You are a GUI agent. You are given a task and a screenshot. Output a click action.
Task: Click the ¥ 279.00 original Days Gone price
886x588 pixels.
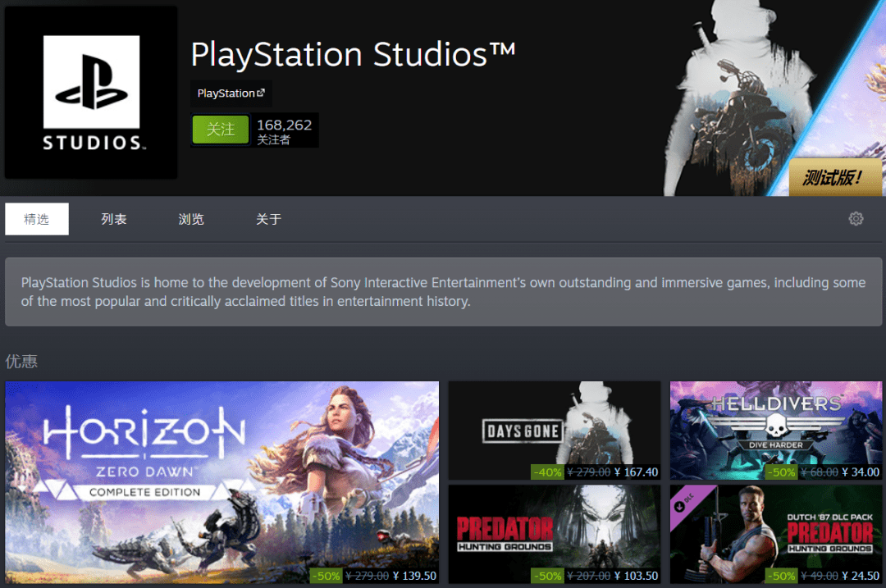[589, 472]
